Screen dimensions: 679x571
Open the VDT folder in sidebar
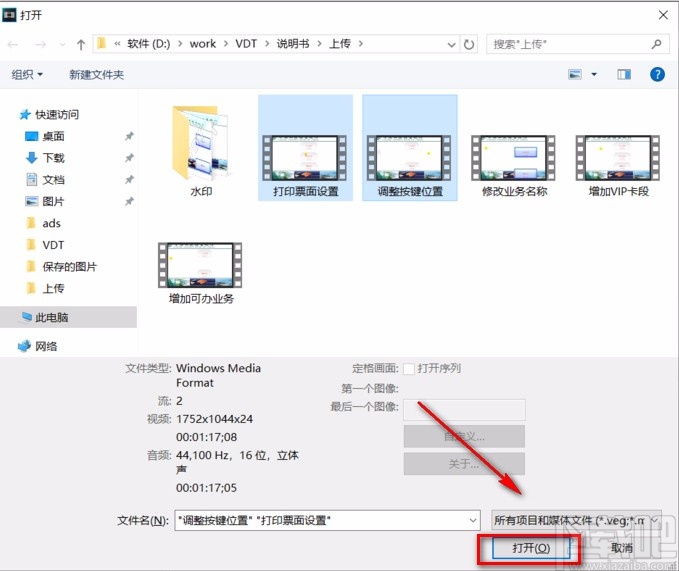tap(53, 245)
